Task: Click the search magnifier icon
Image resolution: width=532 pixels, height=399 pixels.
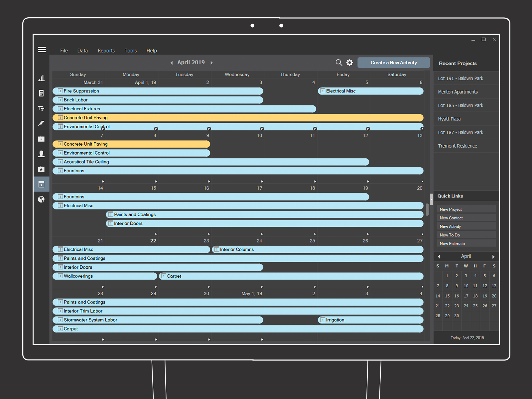Action: pos(339,63)
